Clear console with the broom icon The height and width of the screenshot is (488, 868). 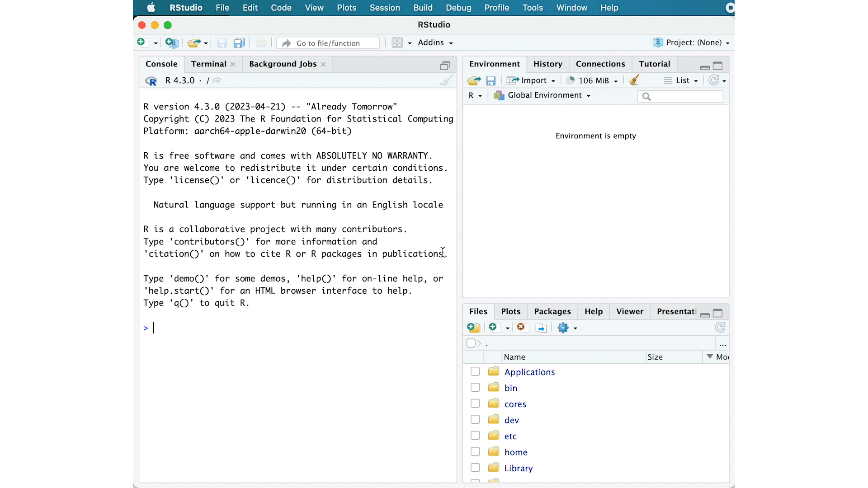tap(446, 80)
